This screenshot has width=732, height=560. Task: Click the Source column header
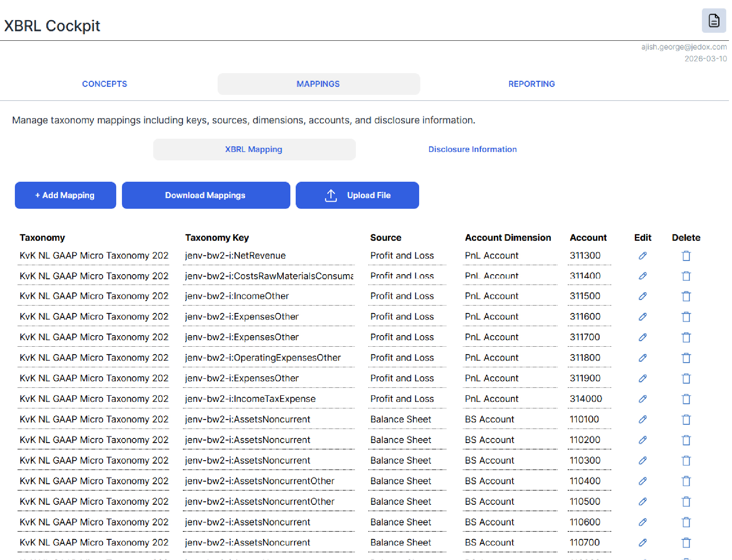pyautogui.click(x=386, y=238)
